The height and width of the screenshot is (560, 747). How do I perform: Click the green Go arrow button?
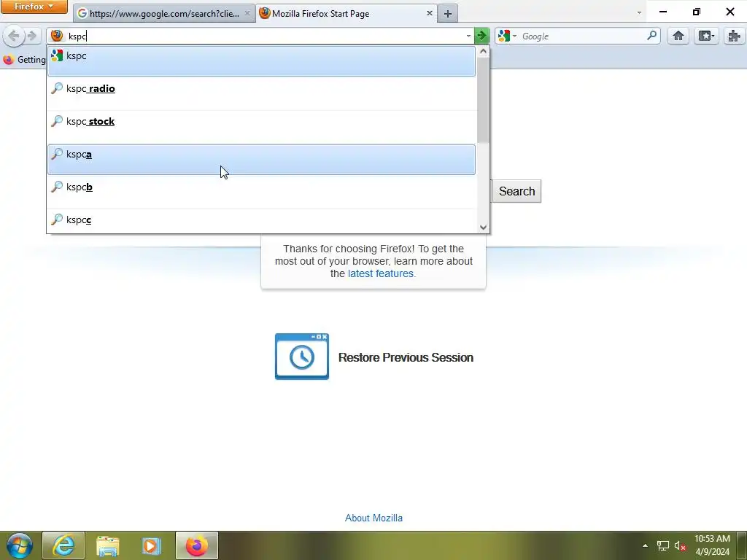pyautogui.click(x=481, y=36)
